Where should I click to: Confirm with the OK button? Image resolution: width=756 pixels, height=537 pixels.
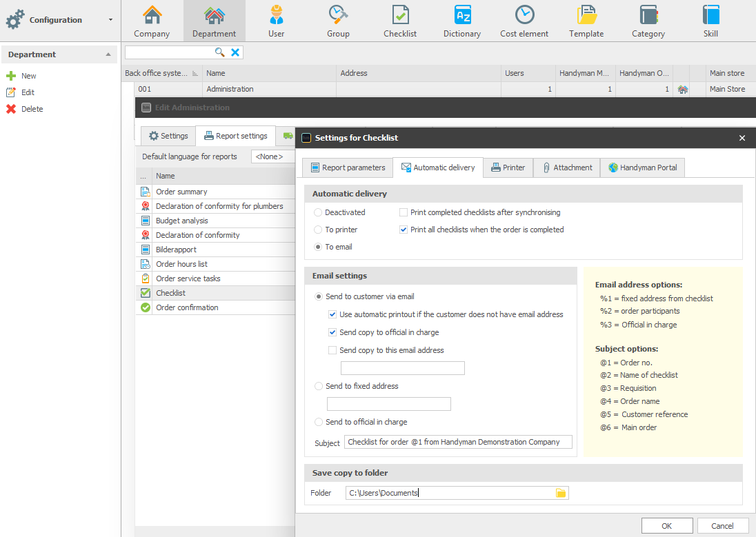coord(667,526)
